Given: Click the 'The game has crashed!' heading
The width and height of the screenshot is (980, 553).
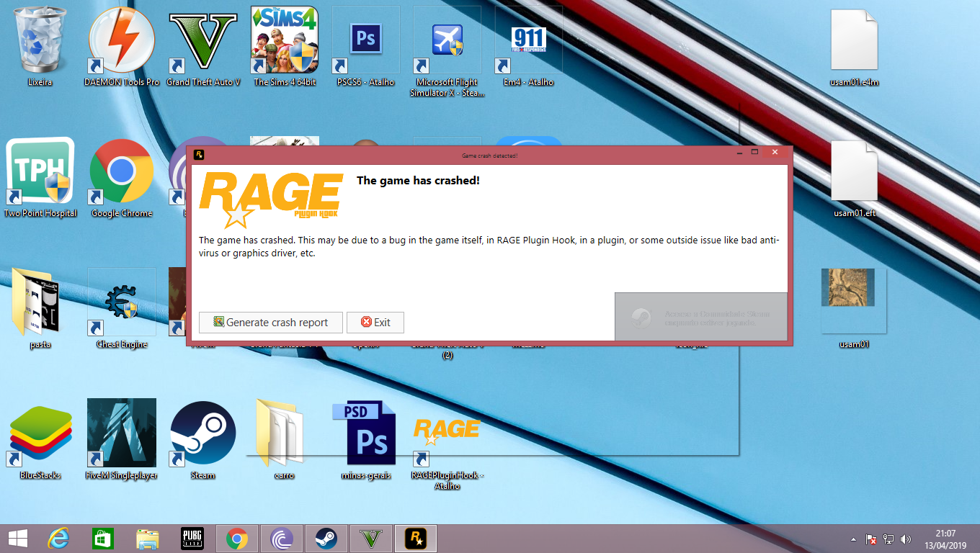Looking at the screenshot, I should tap(418, 181).
